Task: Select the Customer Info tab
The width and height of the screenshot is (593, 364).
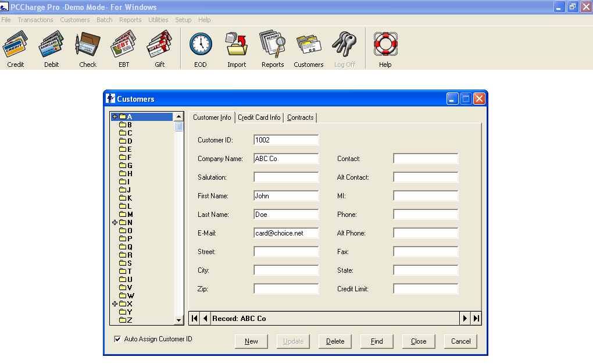Action: click(x=212, y=117)
